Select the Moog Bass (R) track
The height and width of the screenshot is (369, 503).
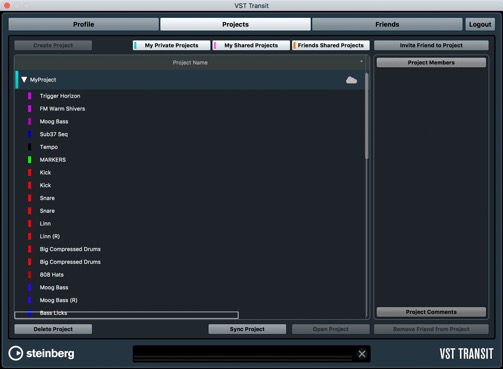coord(58,300)
